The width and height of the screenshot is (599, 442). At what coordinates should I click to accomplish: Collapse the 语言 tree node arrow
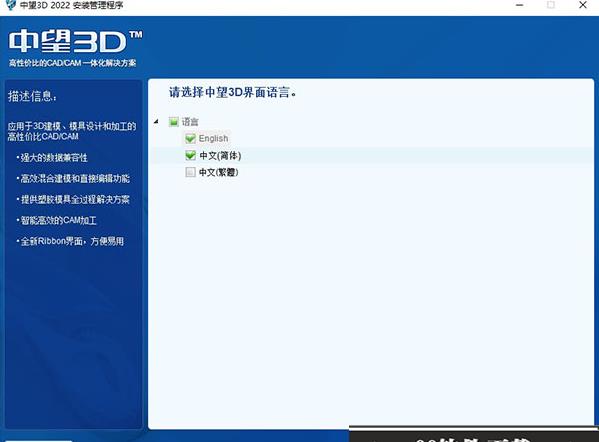(x=156, y=121)
